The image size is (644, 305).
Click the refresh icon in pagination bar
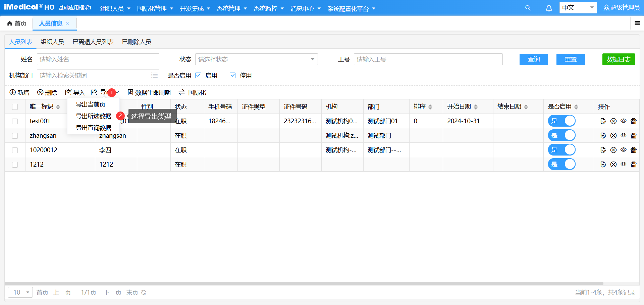[144, 293]
